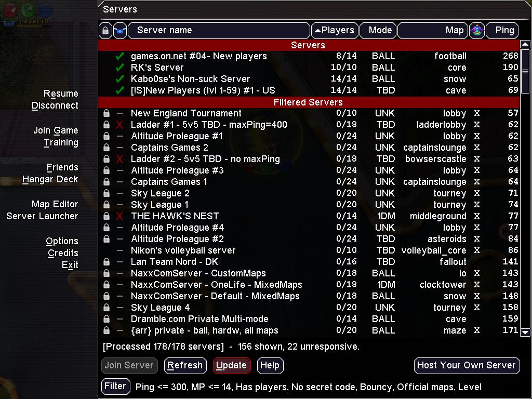532x399 pixels.
Task: Choose Disconnect from the menu
Action: (55, 105)
